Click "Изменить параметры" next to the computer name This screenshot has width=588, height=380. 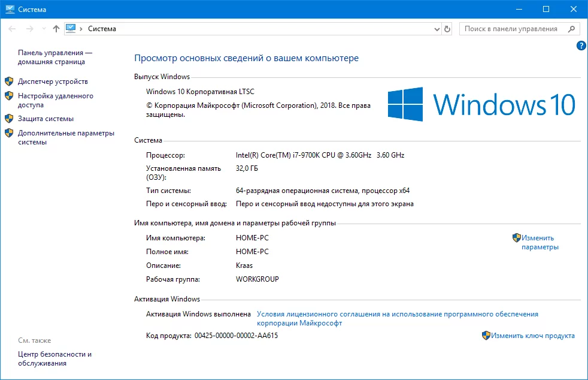pos(539,242)
